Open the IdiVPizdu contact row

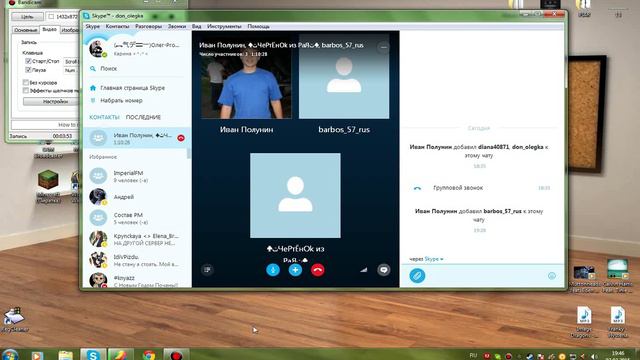tap(136, 260)
